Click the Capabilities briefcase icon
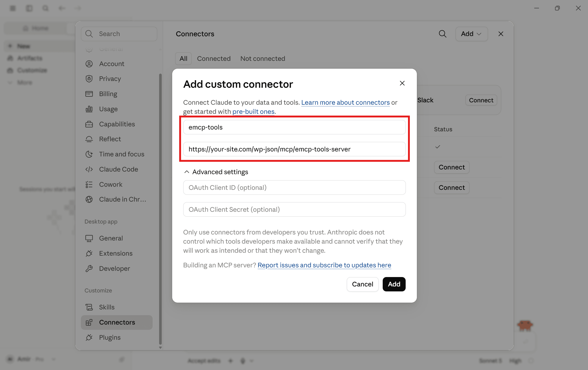This screenshot has width=588, height=370. click(89, 124)
